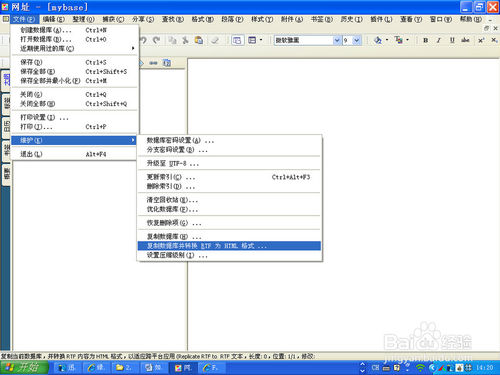Click the Cut scissors icon
Viewport: 500px width, 375px height.
[185, 40]
